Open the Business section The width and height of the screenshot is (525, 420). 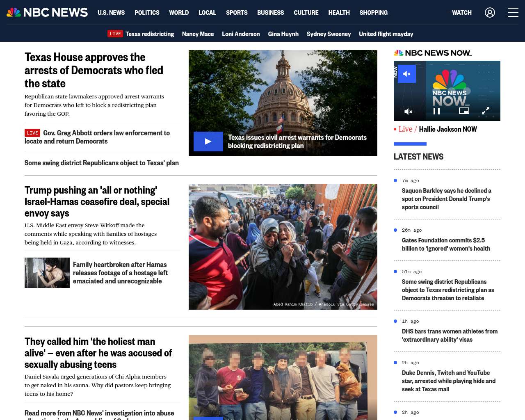click(270, 13)
